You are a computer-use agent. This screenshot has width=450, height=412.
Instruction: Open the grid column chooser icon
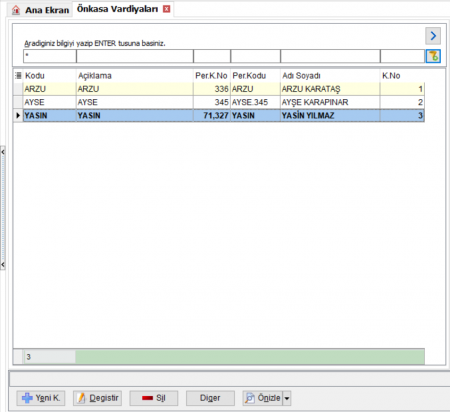[18, 76]
